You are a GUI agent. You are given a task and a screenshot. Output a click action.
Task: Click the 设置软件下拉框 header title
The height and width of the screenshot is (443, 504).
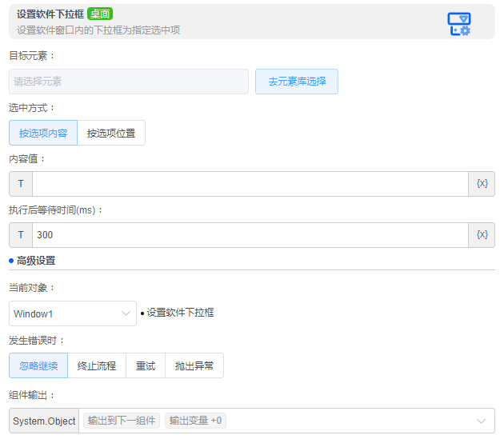pos(50,14)
